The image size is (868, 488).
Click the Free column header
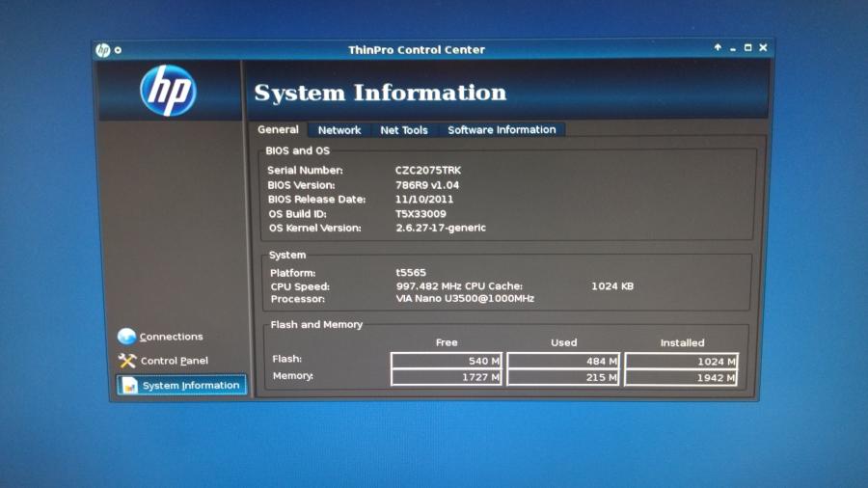447,342
